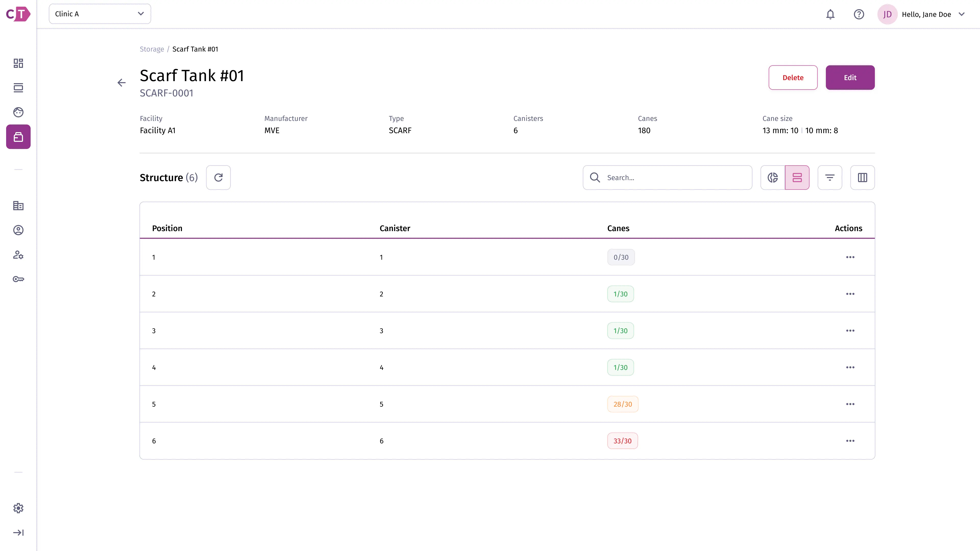The width and height of the screenshot is (980, 551).
Task: Open the column settings icon
Action: pyautogui.click(x=862, y=178)
